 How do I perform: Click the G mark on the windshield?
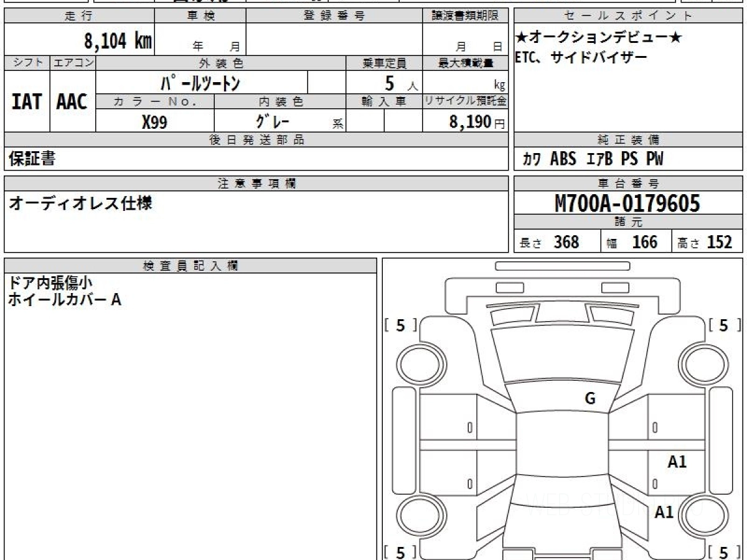point(590,399)
